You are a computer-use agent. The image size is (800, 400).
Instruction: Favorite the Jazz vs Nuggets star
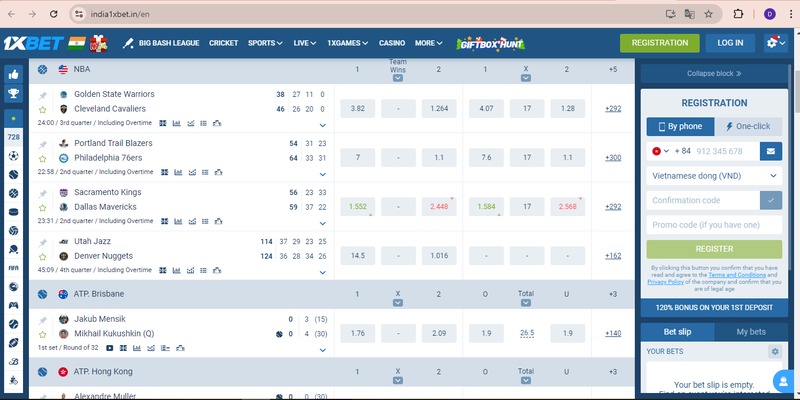(43, 257)
